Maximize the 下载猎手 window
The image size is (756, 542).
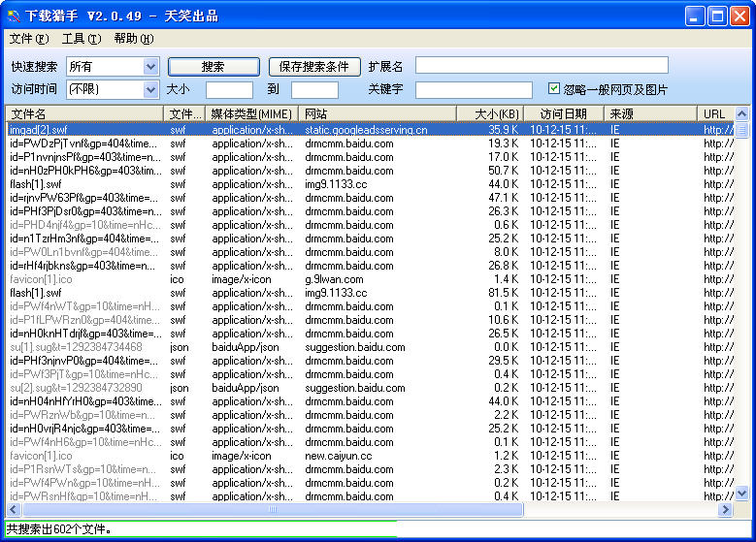[x=717, y=16]
